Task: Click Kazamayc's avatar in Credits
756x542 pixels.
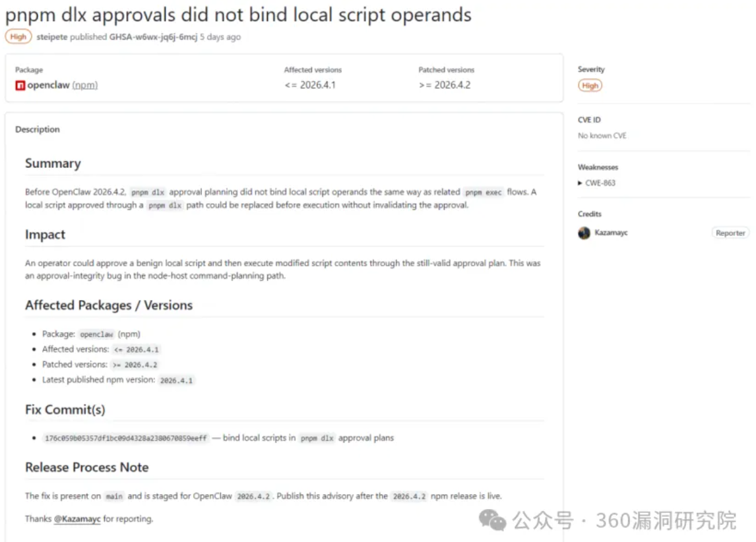Action: pos(584,233)
